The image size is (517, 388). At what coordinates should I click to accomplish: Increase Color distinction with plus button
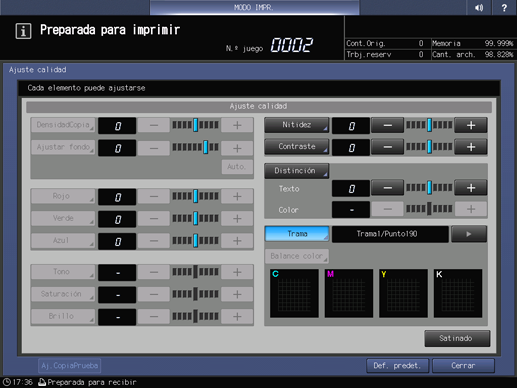(471, 209)
